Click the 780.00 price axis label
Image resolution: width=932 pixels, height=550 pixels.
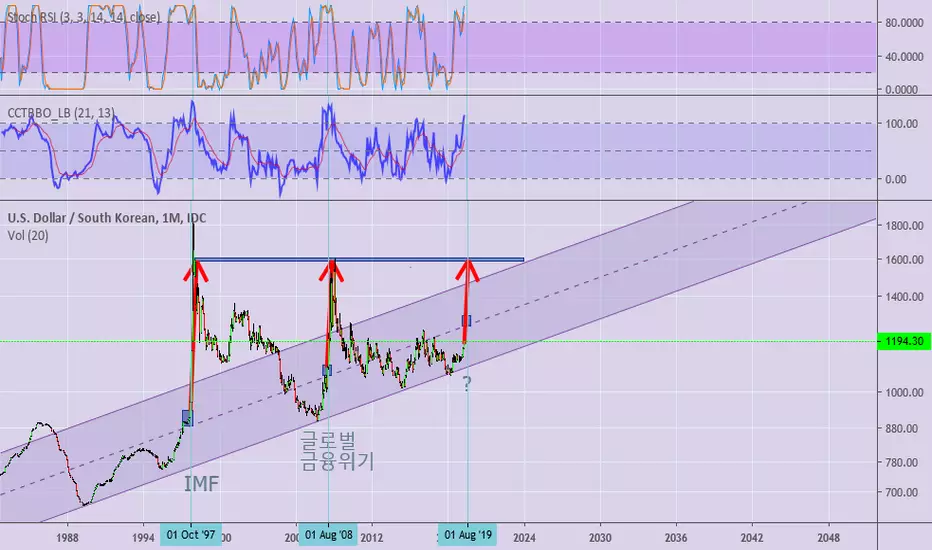tap(906, 462)
